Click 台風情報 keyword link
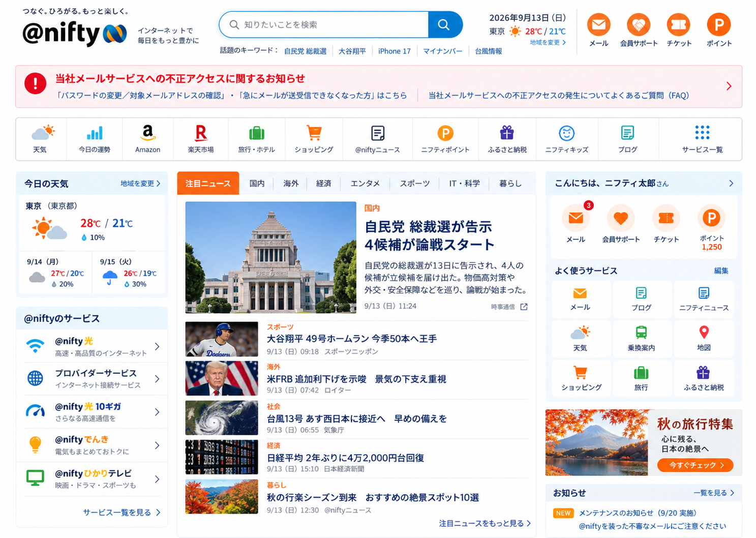This screenshot has height=538, width=756. click(489, 51)
